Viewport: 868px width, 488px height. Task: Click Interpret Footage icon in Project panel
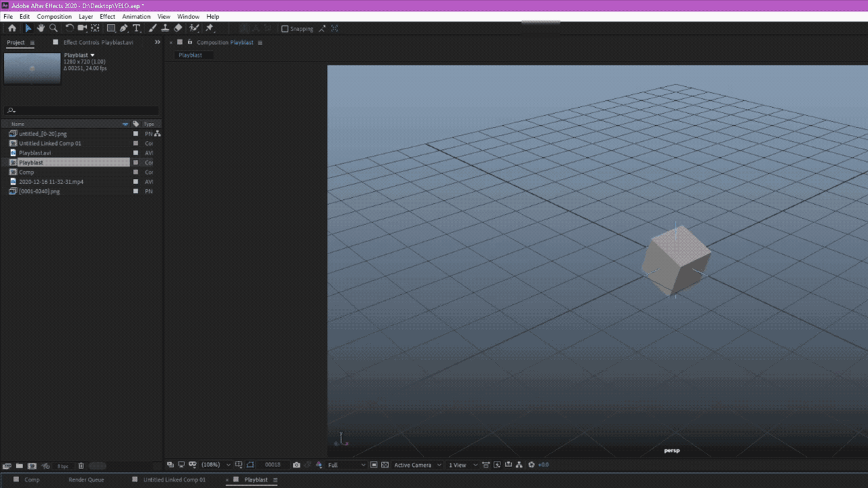[x=7, y=466]
